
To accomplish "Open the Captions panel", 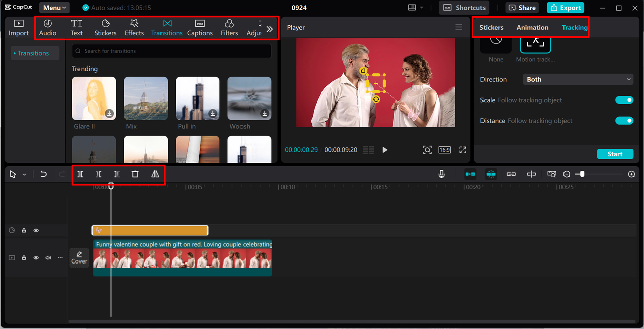I will coord(200,28).
